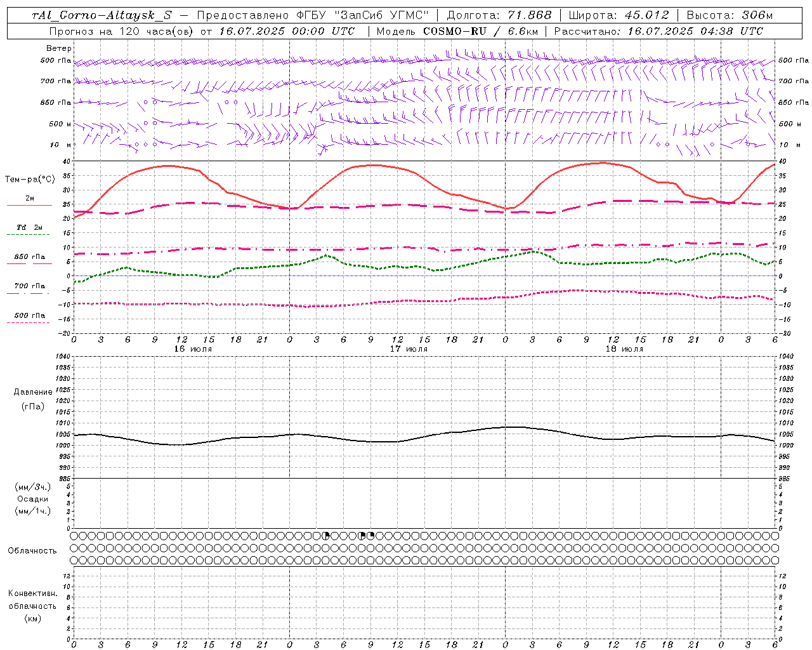This screenshot has width=812, height=650.
Task: Click the 17 июля date label
Action: coord(409,349)
